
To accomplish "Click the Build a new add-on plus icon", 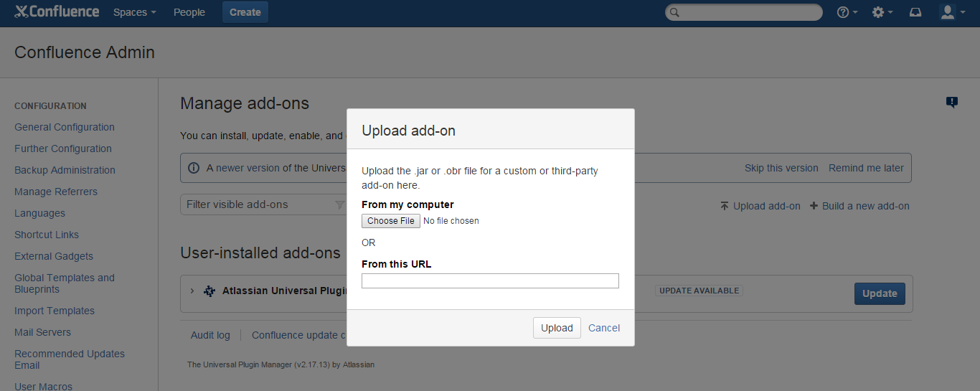I will coord(814,206).
